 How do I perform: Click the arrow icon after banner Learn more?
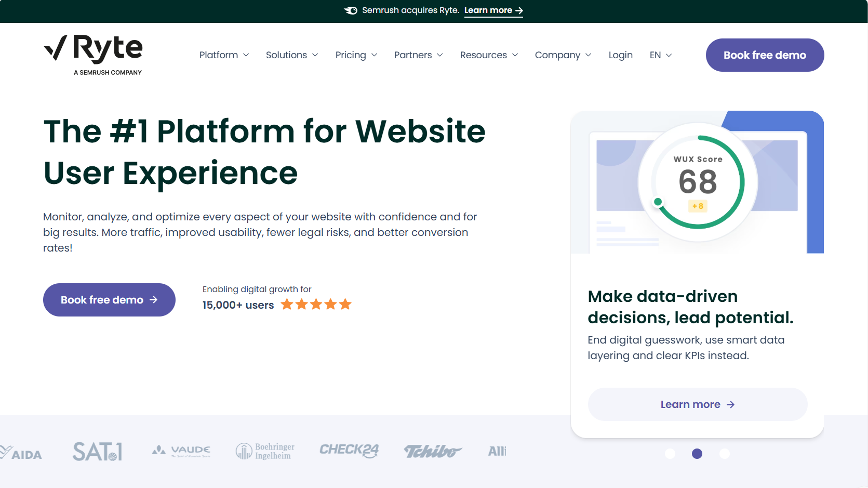519,10
